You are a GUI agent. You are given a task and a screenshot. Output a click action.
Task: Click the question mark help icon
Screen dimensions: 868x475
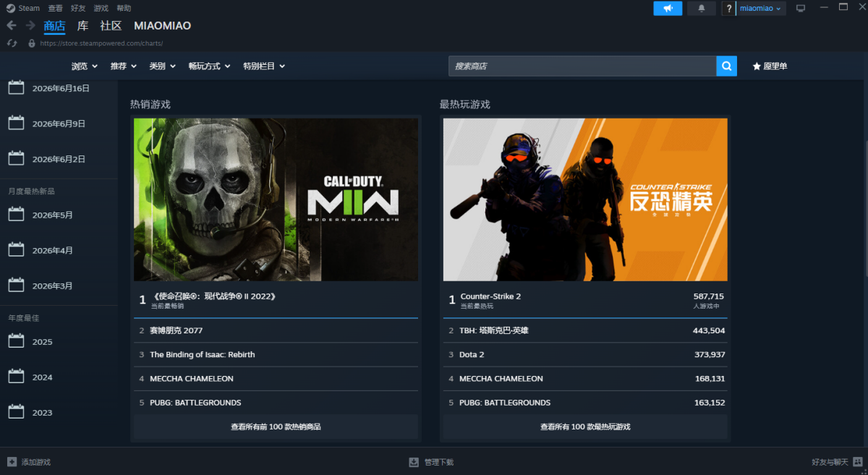(728, 9)
